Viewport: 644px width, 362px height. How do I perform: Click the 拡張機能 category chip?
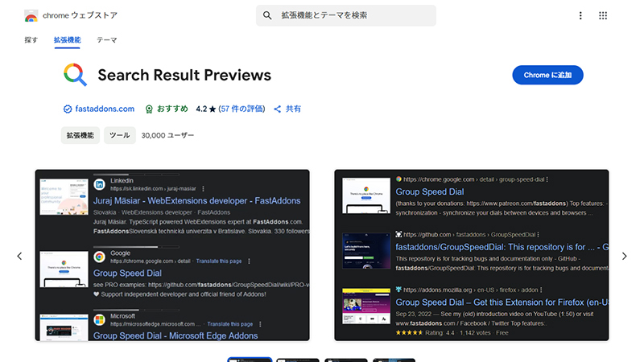click(x=80, y=135)
